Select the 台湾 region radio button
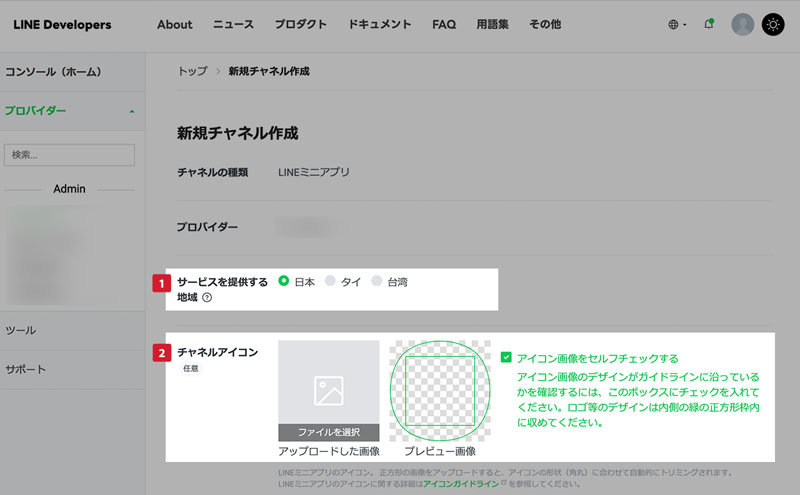 pos(377,282)
